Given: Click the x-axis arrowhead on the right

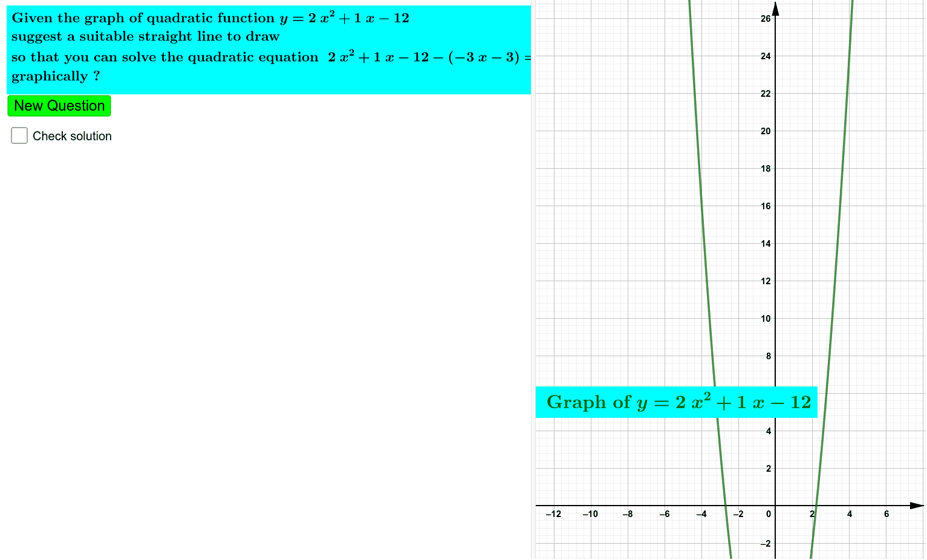Looking at the screenshot, I should (x=917, y=505).
